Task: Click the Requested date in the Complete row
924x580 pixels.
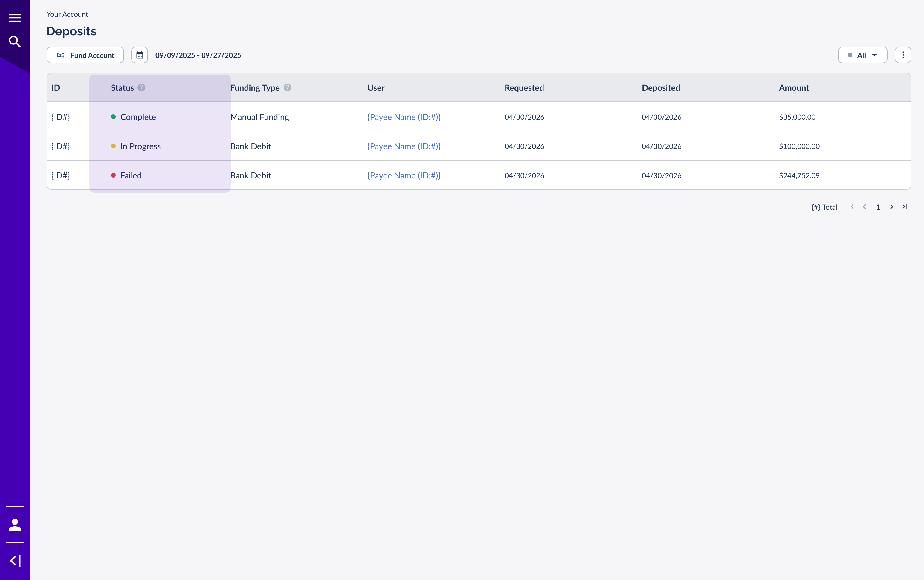Action: 524,117
